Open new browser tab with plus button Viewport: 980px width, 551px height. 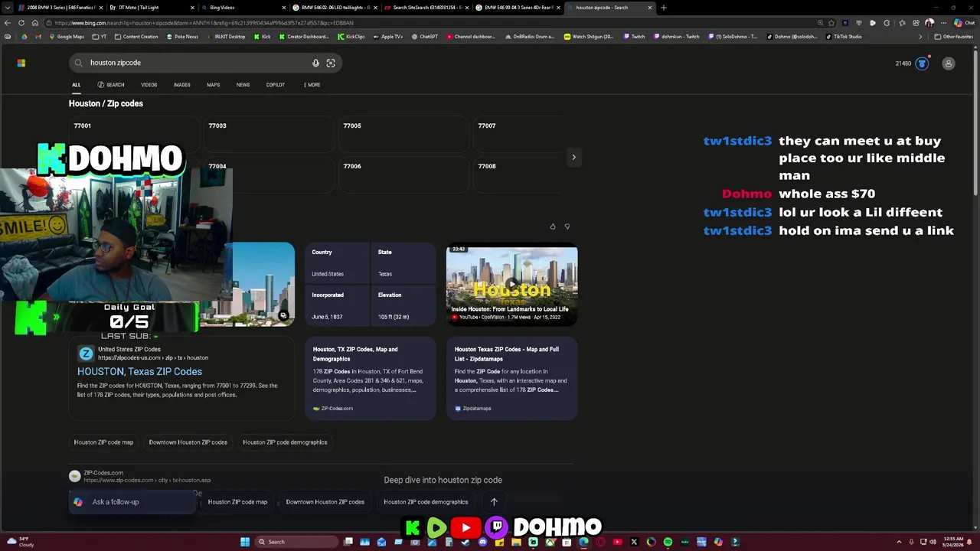(x=664, y=8)
